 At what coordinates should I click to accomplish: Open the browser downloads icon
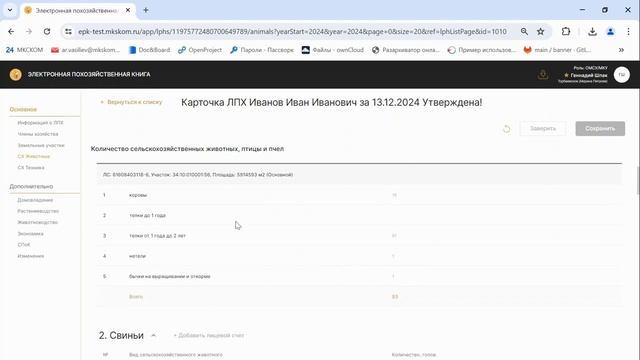tap(592, 31)
